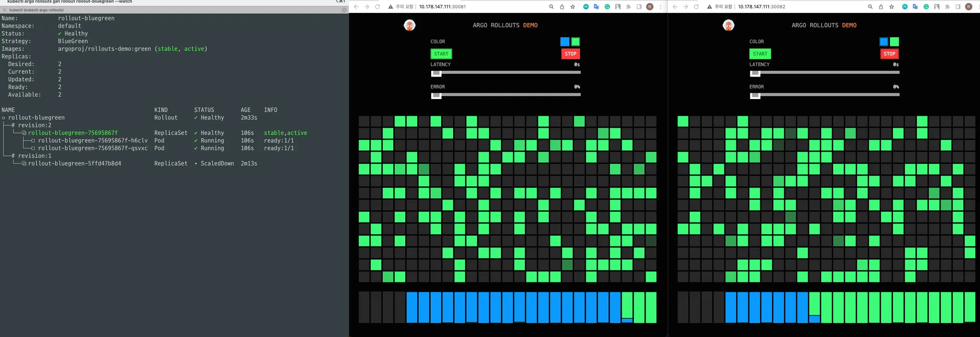The height and width of the screenshot is (337, 980).
Task: Click ERROR slider handle in 30082 demo
Action: pos(755,95)
